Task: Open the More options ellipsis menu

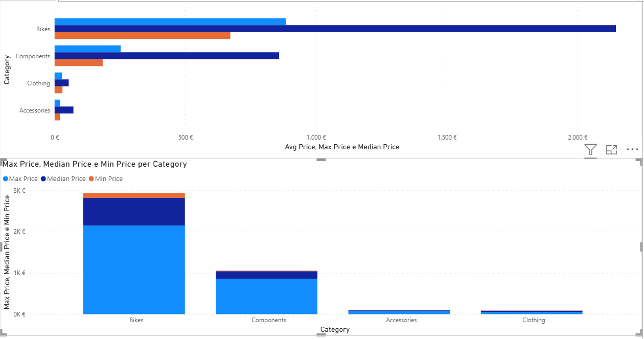Action: pyautogui.click(x=632, y=150)
